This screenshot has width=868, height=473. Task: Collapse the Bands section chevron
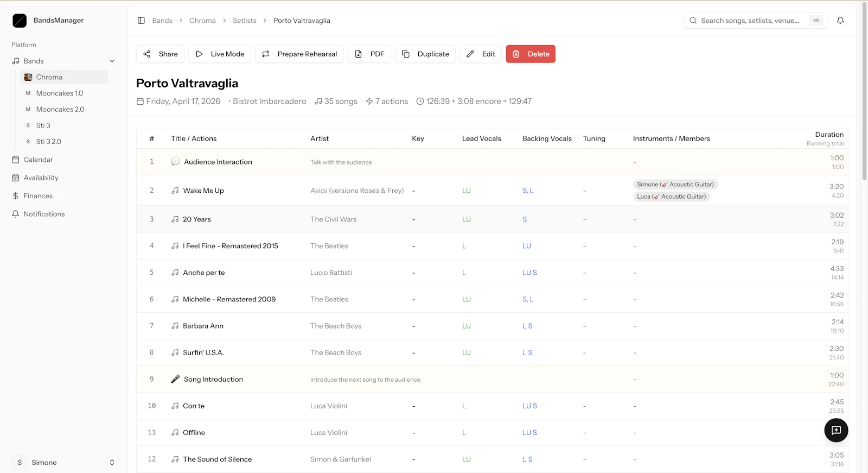coord(112,61)
